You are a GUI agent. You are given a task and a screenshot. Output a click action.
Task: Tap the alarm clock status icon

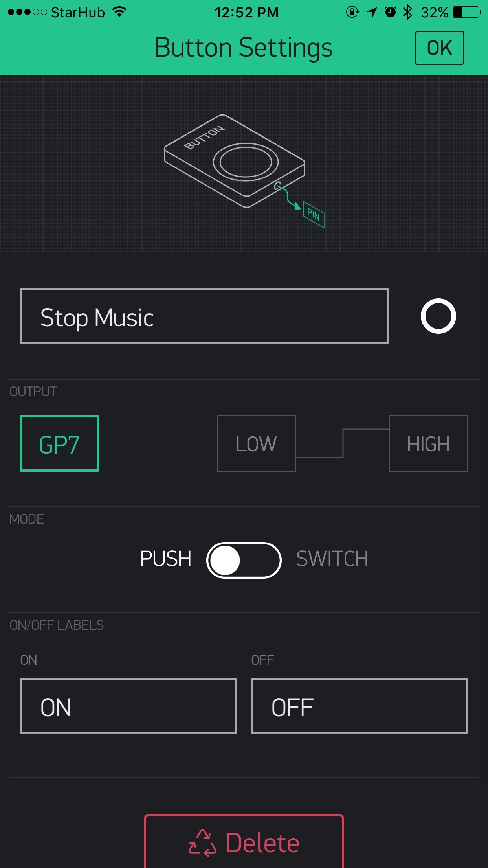coord(390,12)
